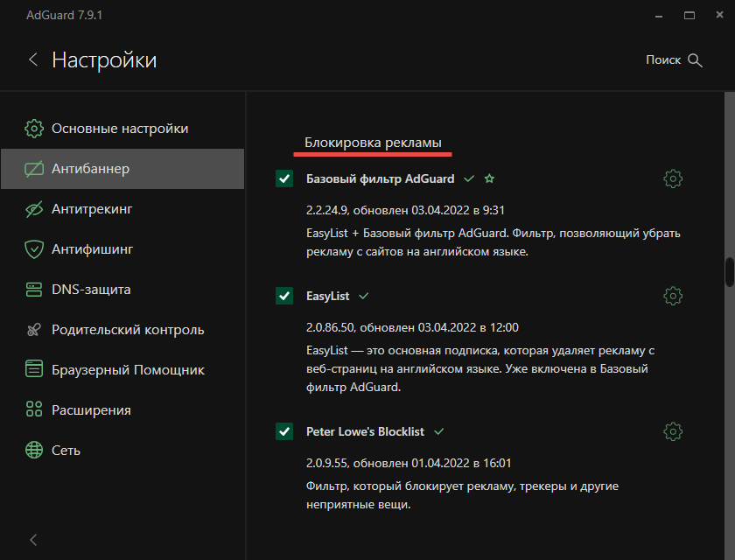Image resolution: width=735 pixels, height=560 pixels.
Task: Open the EasyList filter gear settings
Action: click(673, 296)
